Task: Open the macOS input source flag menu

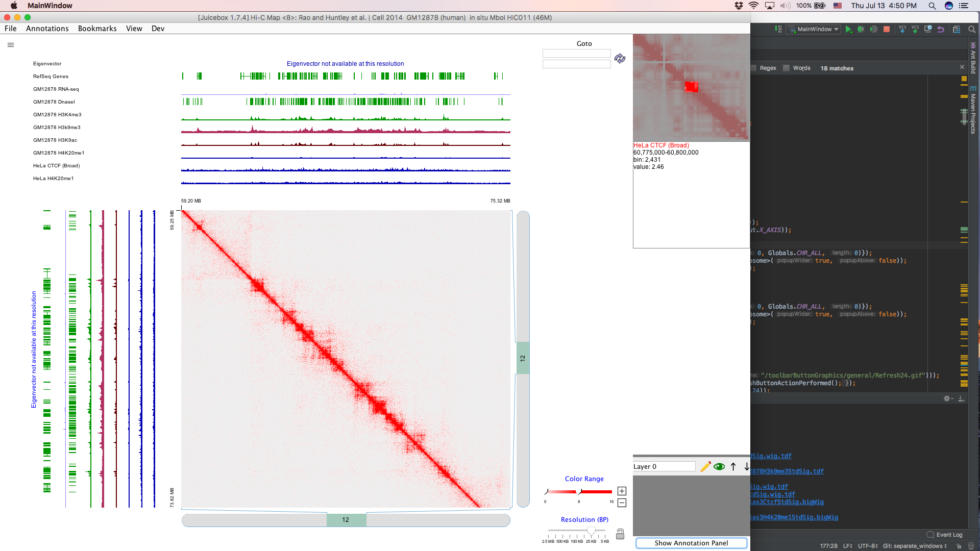Action: point(838,6)
